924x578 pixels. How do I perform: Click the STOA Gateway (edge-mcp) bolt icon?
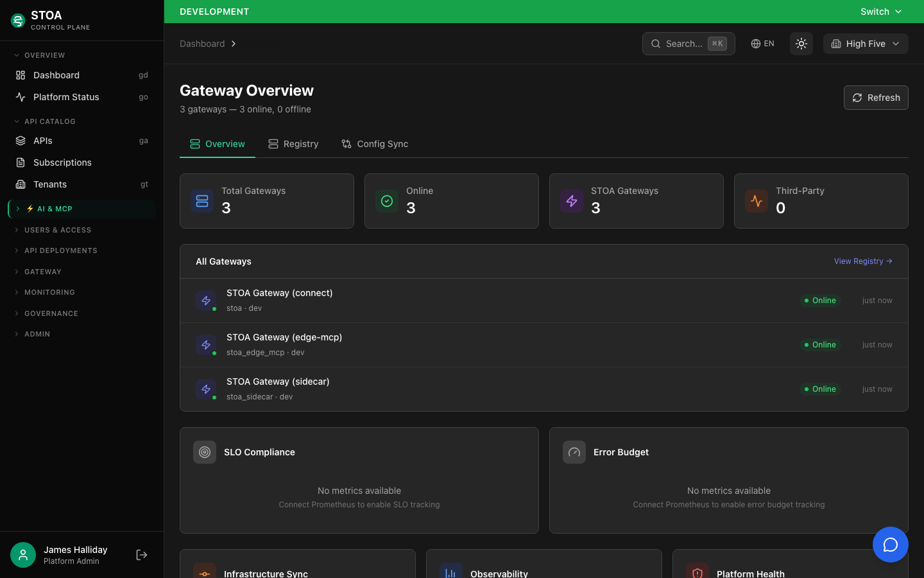pos(206,345)
